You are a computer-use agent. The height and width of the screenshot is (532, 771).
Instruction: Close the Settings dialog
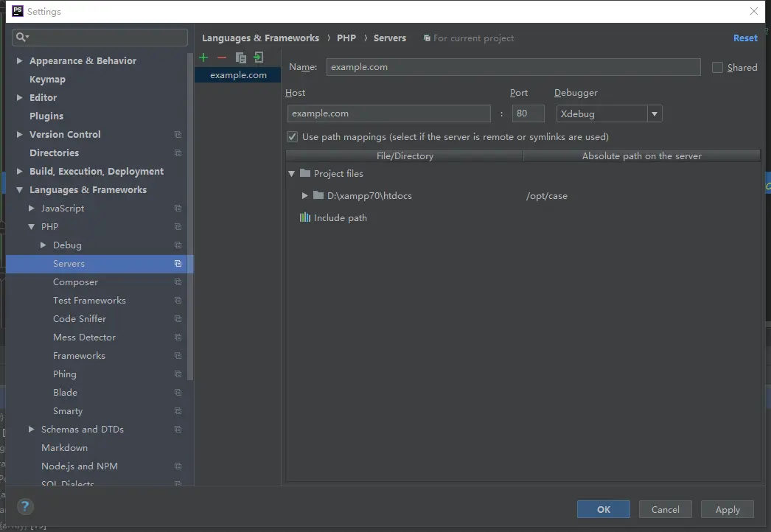point(754,11)
